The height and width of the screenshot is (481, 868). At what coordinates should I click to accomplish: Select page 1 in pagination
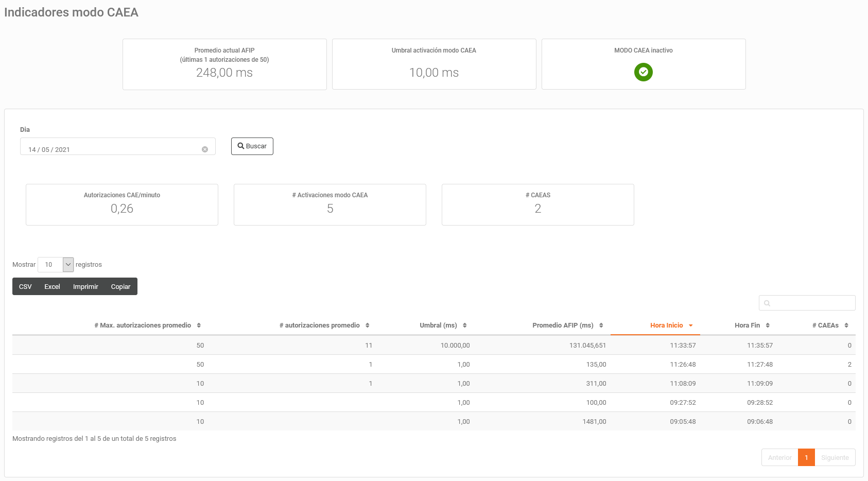[806, 457]
